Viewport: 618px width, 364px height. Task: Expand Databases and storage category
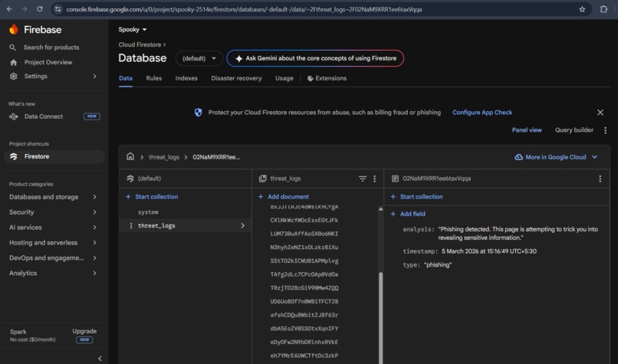coord(53,197)
